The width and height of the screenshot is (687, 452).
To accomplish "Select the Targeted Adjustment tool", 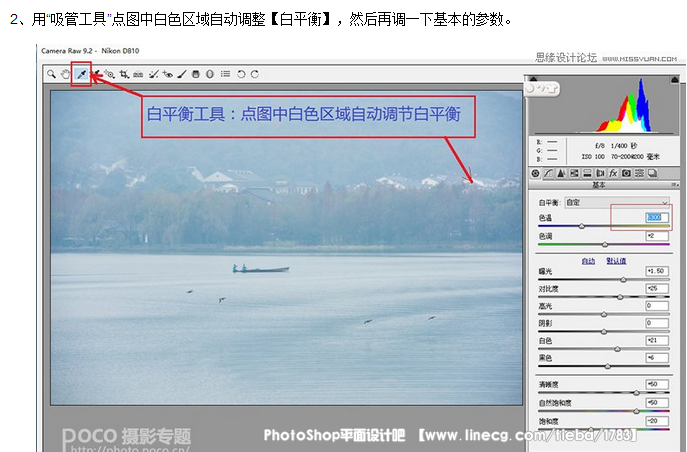I will pyautogui.click(x=109, y=74).
